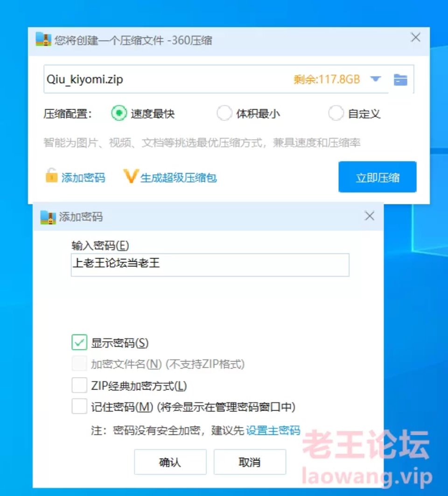Cancel with the 取消 button
The image size is (448, 496).
(x=250, y=462)
